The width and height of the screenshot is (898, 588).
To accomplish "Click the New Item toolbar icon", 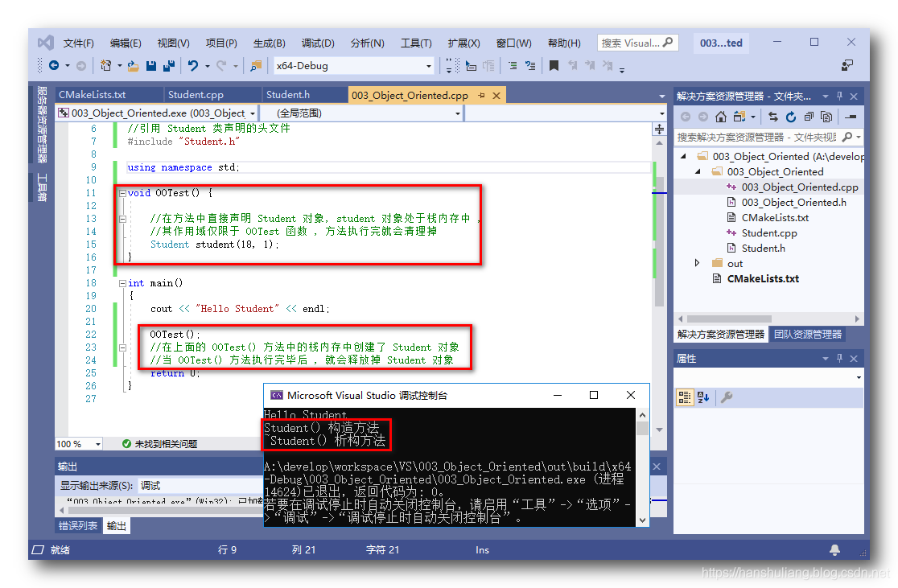I will (x=106, y=66).
